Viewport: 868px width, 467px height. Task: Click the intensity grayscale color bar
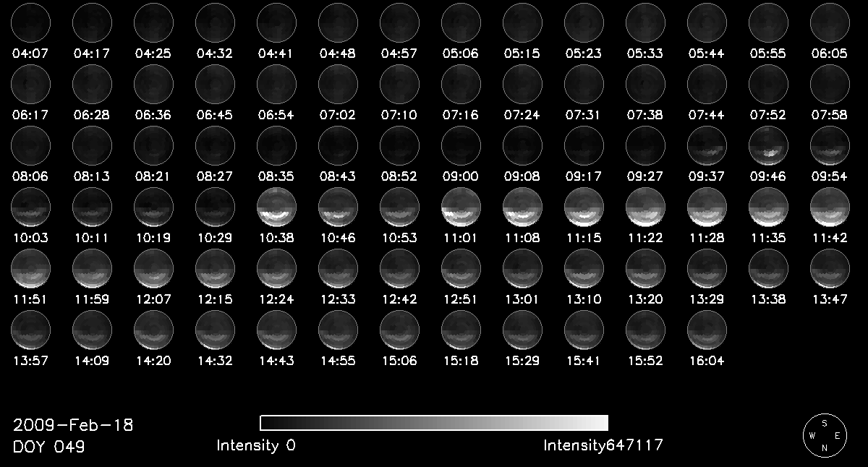pyautogui.click(x=433, y=423)
